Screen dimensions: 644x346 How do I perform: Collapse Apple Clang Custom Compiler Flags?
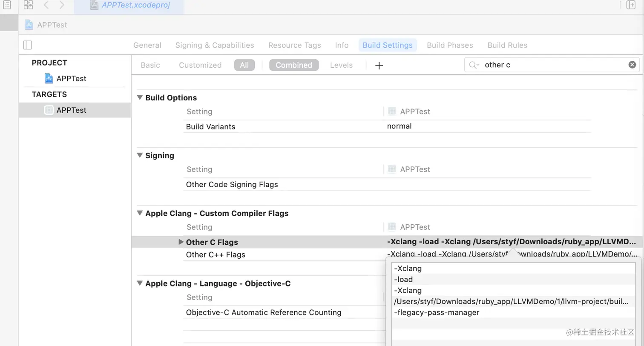(x=140, y=213)
